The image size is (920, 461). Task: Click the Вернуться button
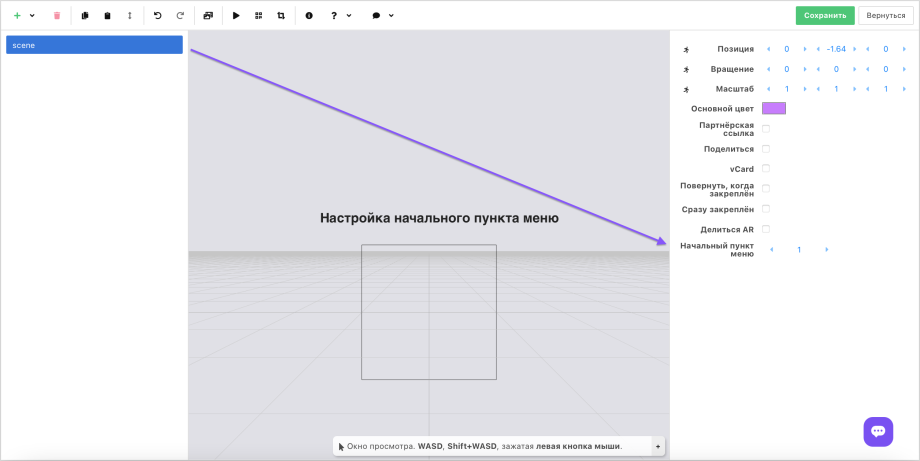coord(886,16)
